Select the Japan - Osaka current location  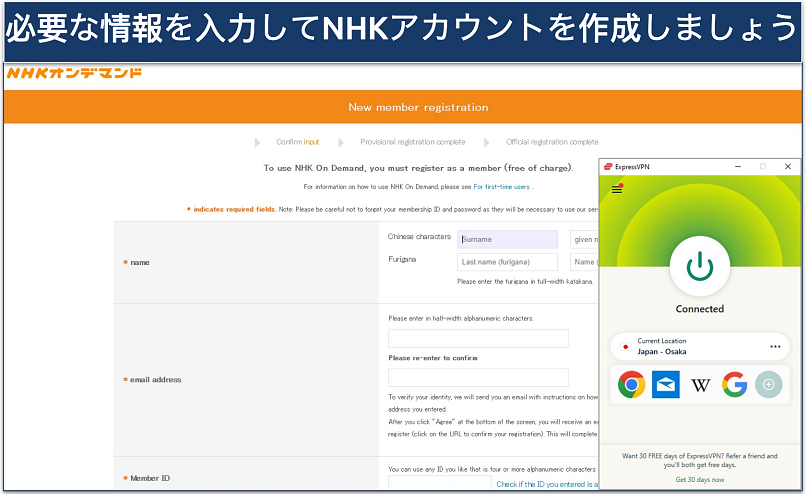coord(700,346)
